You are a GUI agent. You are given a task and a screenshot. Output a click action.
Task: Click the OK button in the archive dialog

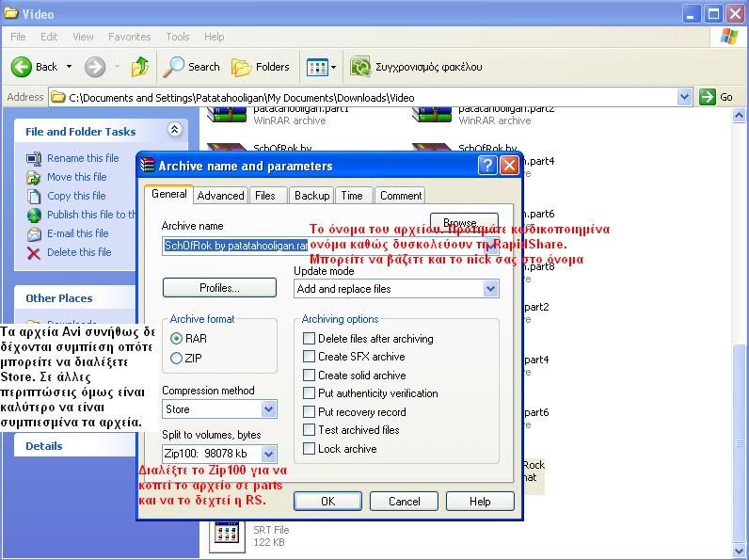point(327,502)
